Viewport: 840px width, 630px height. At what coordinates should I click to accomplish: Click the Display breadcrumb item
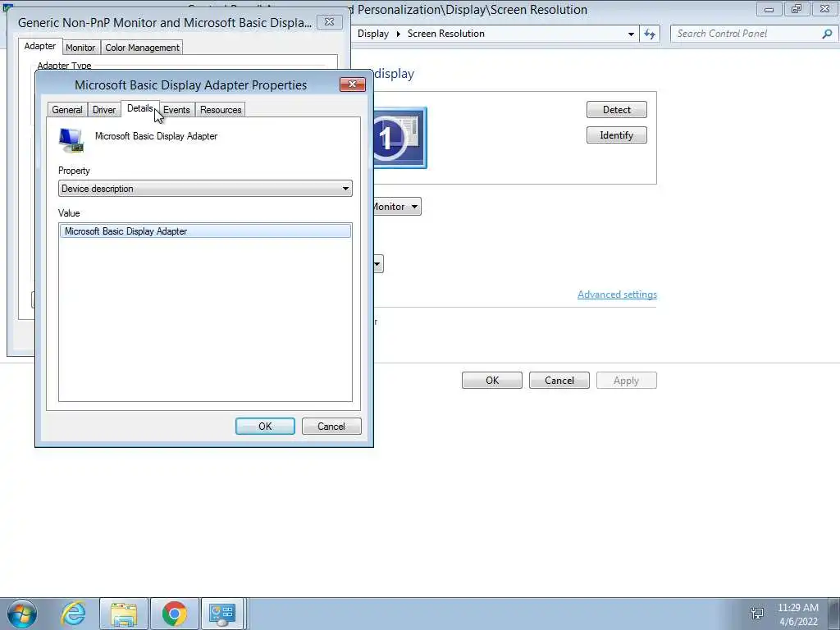373,34
